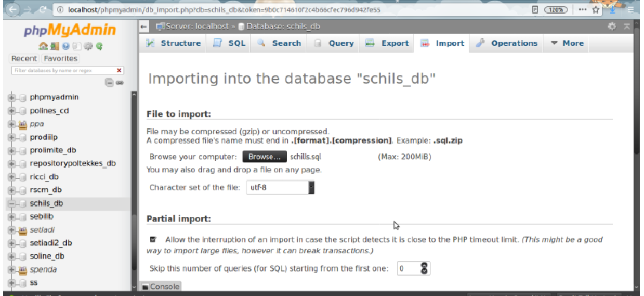Screen dimensions: 644x296
Task: Click the link-with-main-panel chain icon
Action: pyautogui.click(x=120, y=82)
